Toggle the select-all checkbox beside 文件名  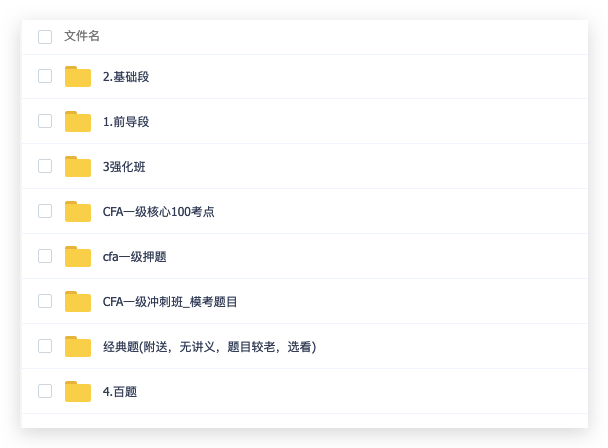[45, 37]
